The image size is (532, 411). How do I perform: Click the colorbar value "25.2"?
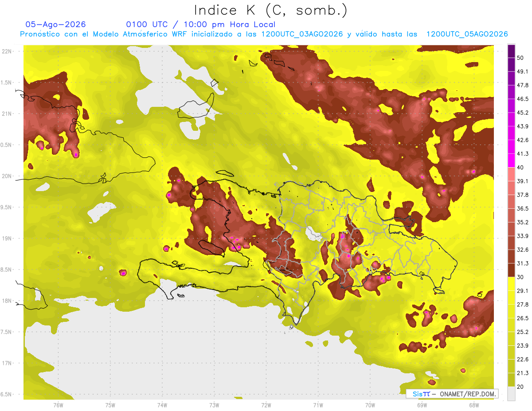tap(522, 332)
